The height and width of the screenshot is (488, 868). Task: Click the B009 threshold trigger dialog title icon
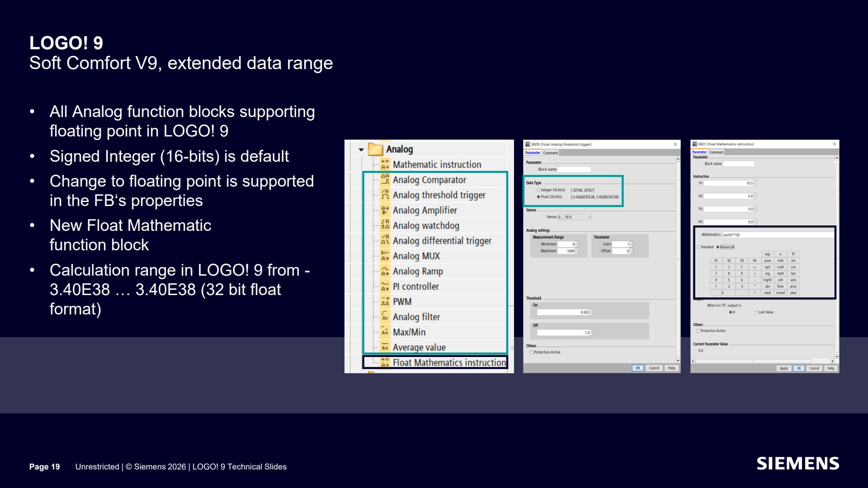(528, 144)
